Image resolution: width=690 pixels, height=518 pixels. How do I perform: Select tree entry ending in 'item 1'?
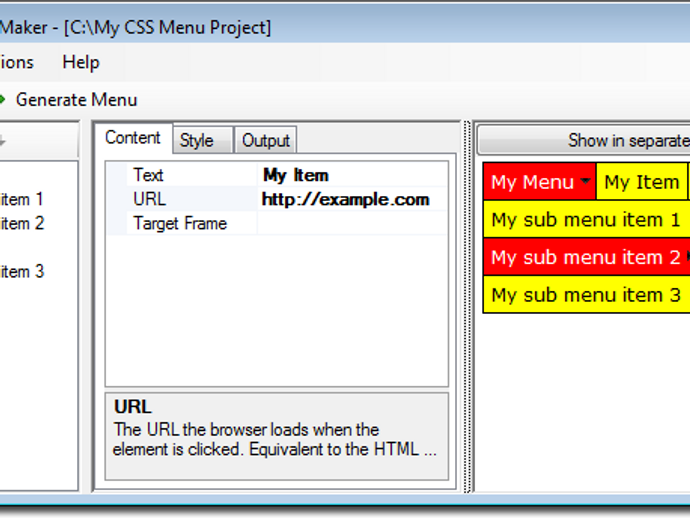(22, 199)
